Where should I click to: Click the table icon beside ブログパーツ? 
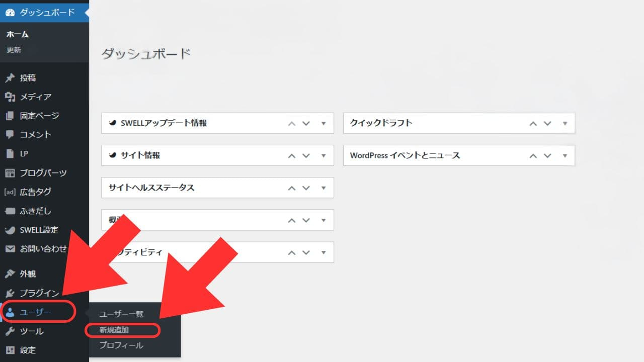(x=10, y=173)
